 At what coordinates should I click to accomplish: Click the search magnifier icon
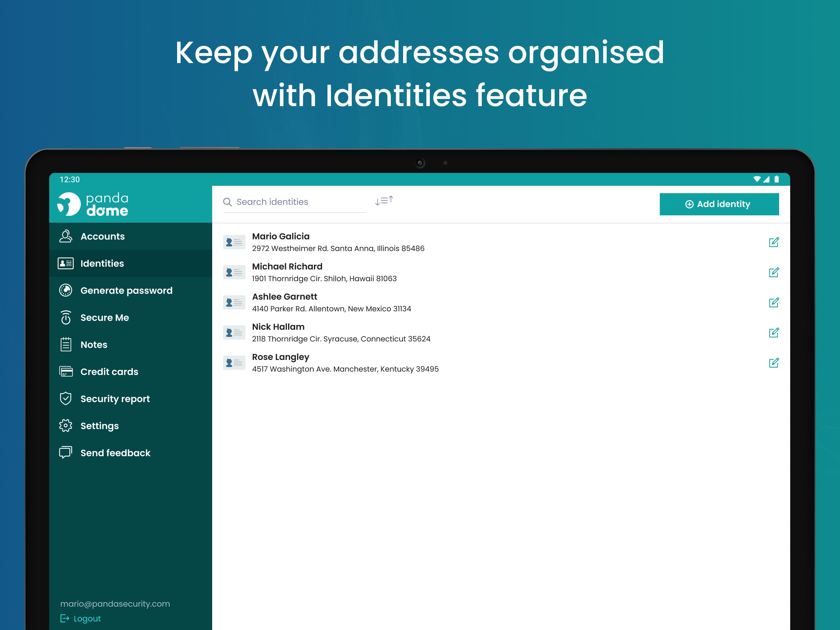[228, 202]
